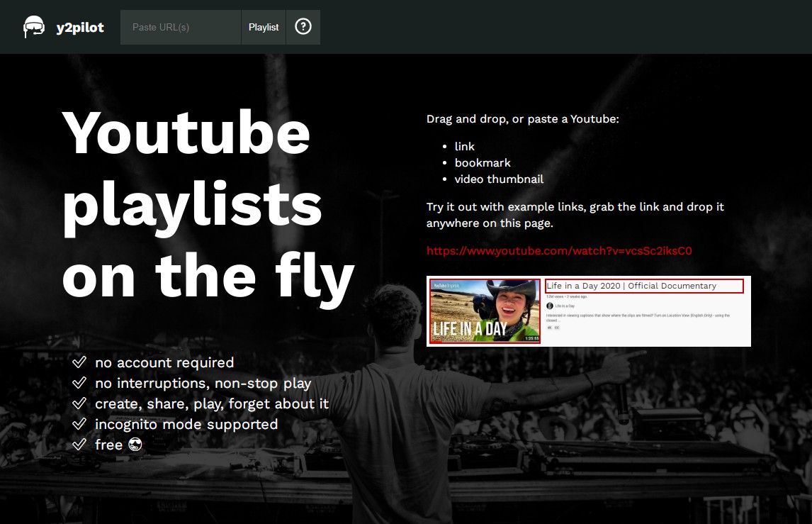Click checkmark beside 'incognito mode supported'
The height and width of the screenshot is (524, 812).
click(79, 423)
